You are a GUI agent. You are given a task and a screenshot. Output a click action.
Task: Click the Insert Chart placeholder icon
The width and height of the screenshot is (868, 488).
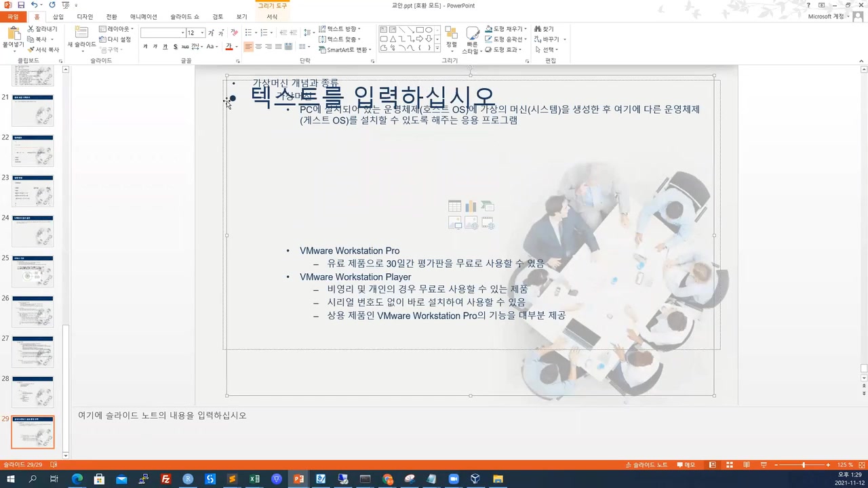pos(471,205)
